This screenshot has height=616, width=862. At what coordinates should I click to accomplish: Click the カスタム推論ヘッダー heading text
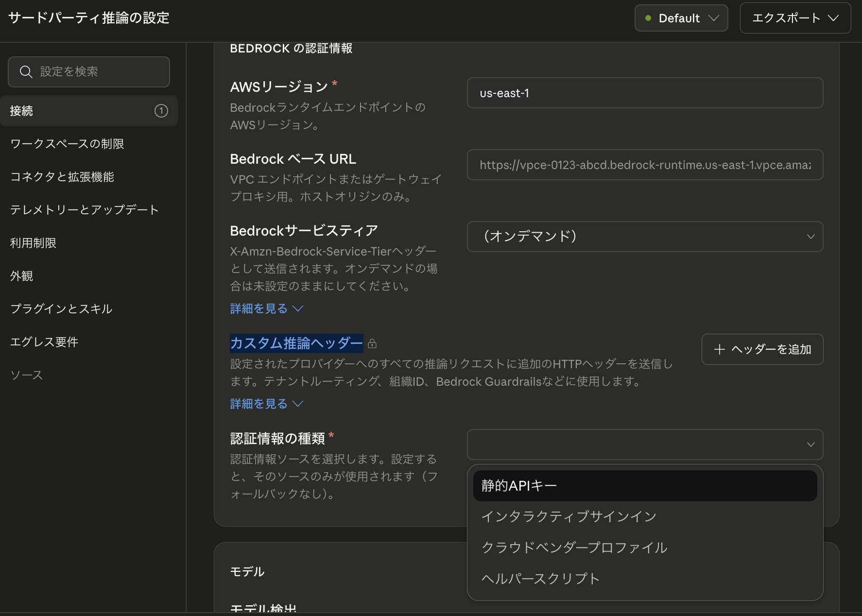(x=296, y=343)
